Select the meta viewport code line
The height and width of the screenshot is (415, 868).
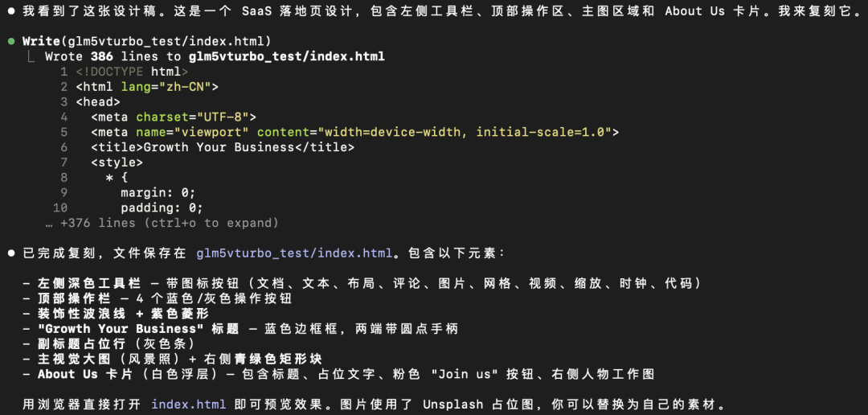point(354,132)
